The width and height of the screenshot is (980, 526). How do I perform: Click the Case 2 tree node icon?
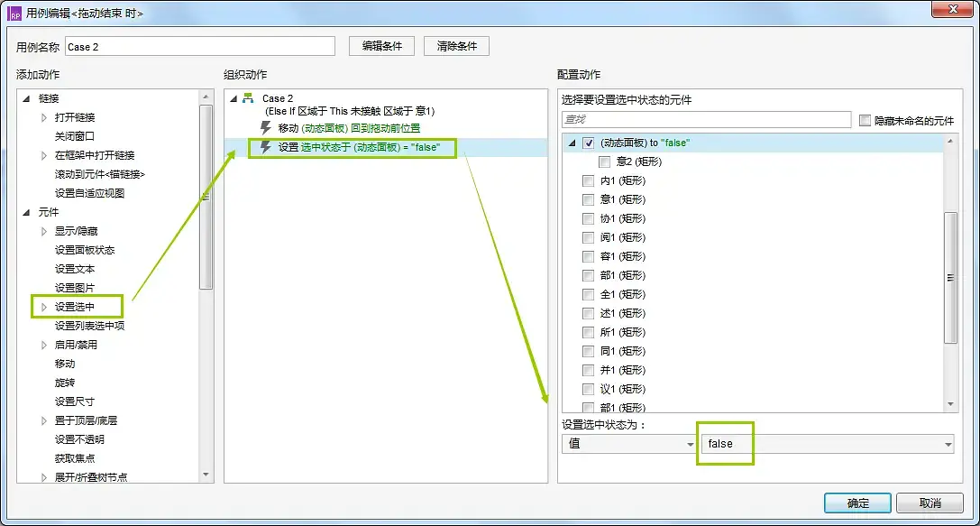tap(248, 98)
